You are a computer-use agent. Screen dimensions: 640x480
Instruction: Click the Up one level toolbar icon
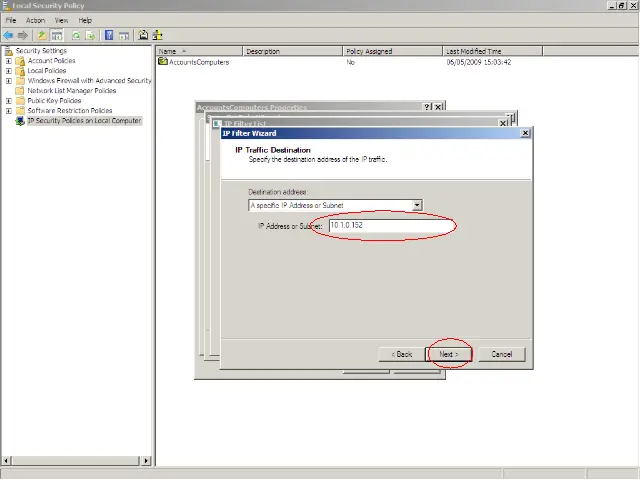tap(42, 35)
